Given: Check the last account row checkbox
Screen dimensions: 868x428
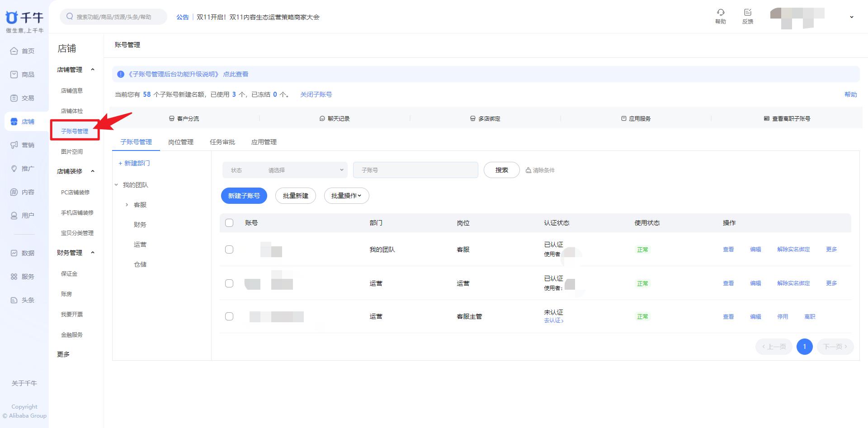Looking at the screenshot, I should pyautogui.click(x=229, y=316).
